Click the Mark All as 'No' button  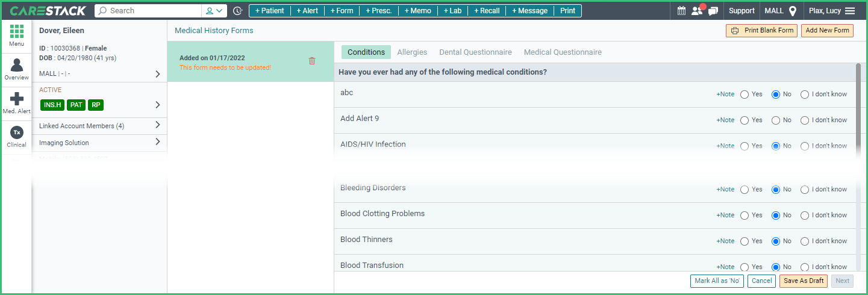click(x=717, y=281)
